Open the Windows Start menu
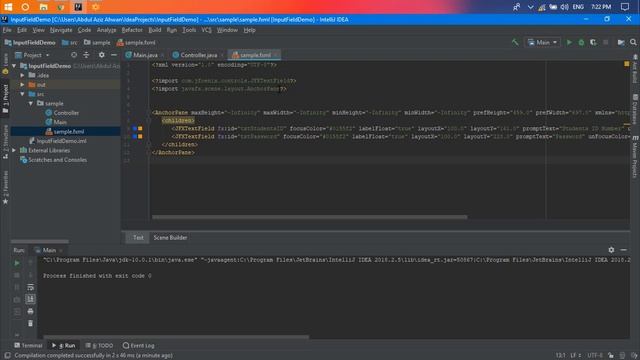 tap(8, 7)
